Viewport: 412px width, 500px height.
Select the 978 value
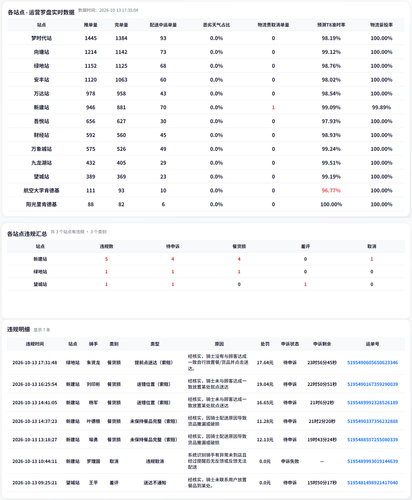91,93
